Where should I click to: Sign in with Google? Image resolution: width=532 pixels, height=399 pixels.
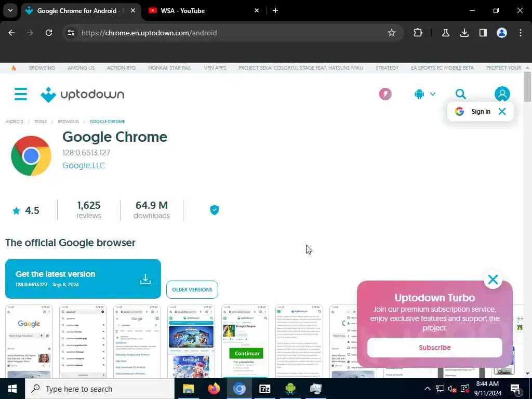[474, 112]
